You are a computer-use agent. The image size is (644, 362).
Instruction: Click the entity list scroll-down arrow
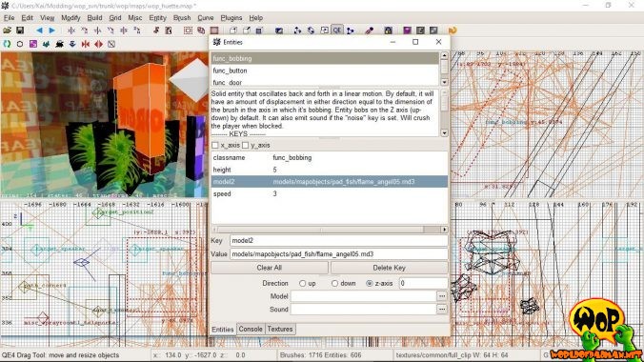444,82
